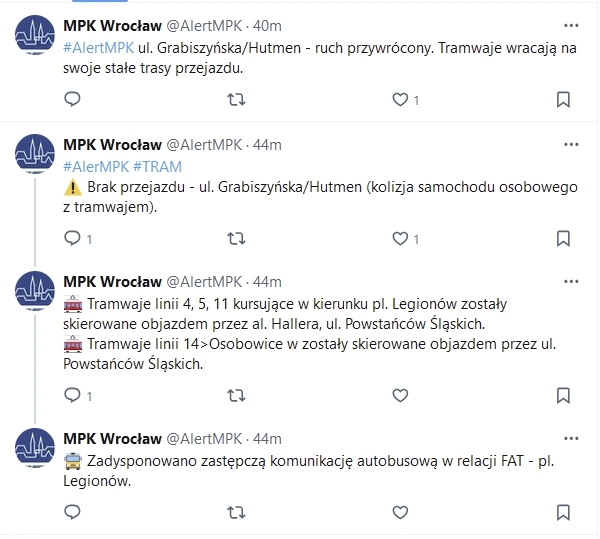Open more menu on 'Brak przejazdu' tweet
This screenshot has width=600, height=539.
click(571, 144)
